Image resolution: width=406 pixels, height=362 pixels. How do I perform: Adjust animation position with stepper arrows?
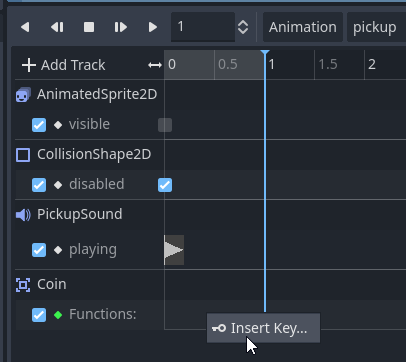point(243,27)
